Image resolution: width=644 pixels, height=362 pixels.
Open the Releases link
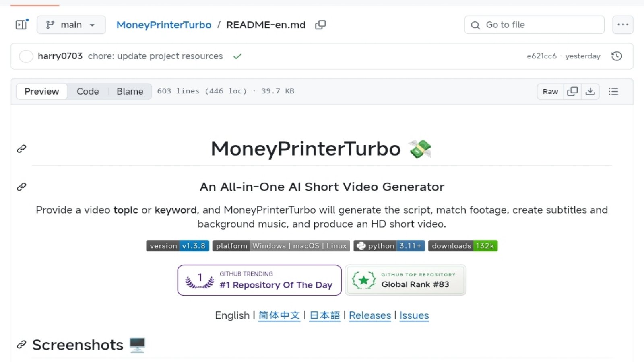coord(370,315)
